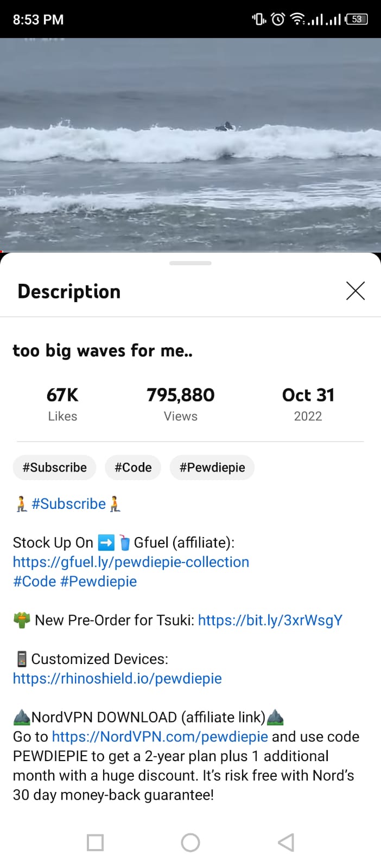Open the bit.ly Tsuki pre-order link
The image size is (381, 868).
270,620
